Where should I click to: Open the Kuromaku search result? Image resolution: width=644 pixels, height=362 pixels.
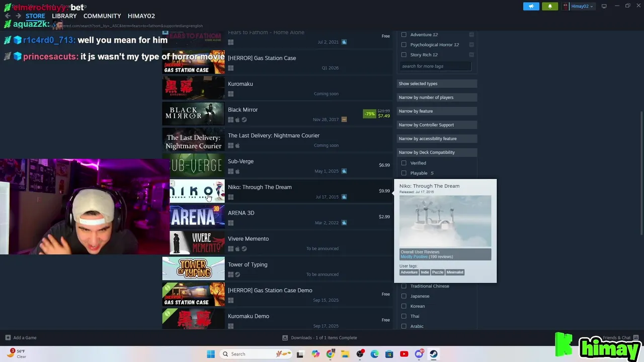point(277,88)
